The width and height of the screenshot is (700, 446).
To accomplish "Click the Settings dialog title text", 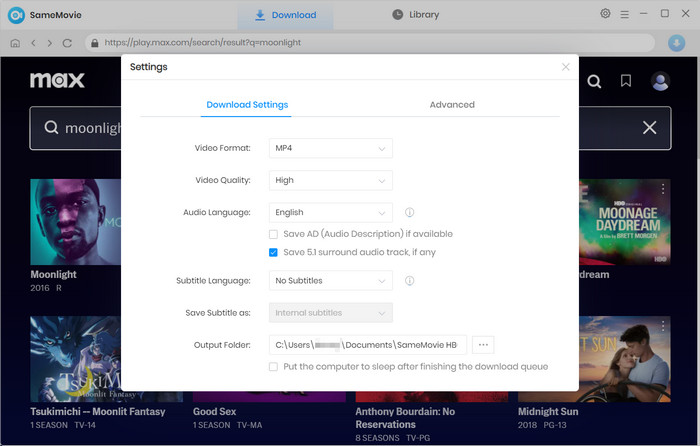I will [149, 67].
